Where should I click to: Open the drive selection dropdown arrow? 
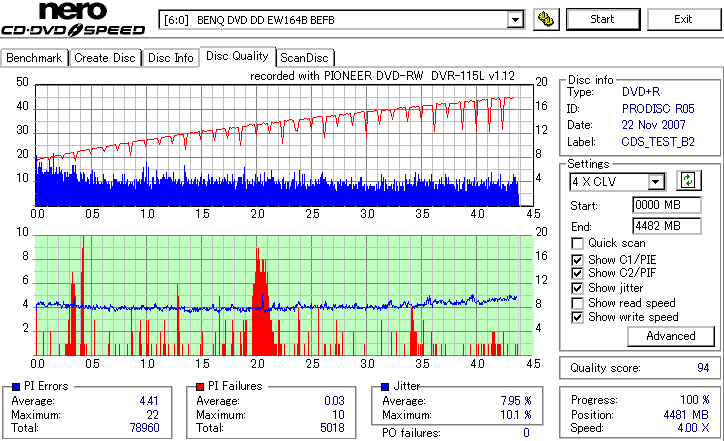click(x=515, y=20)
